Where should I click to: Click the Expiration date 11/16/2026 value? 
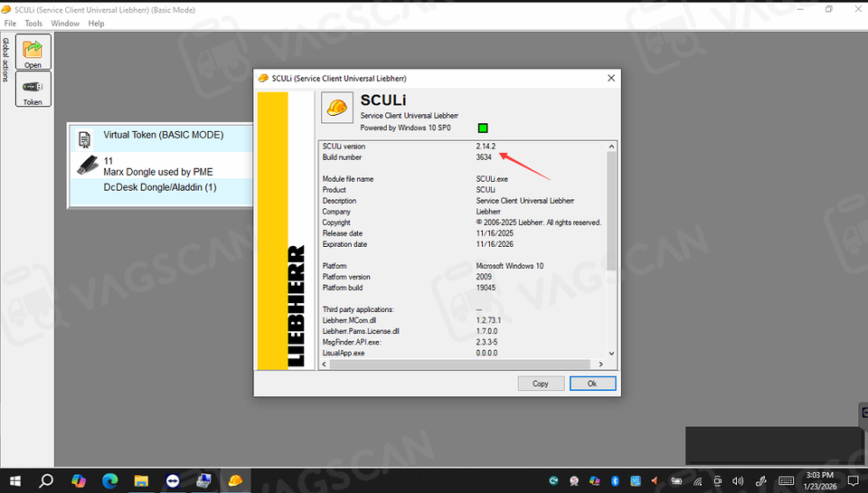tap(495, 244)
